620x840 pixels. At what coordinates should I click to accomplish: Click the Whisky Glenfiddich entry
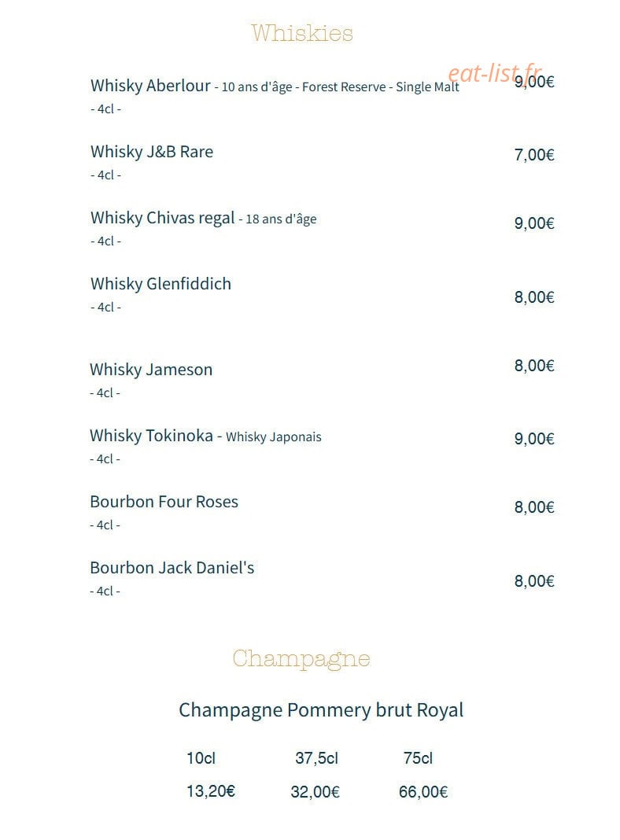pyautogui.click(x=161, y=284)
